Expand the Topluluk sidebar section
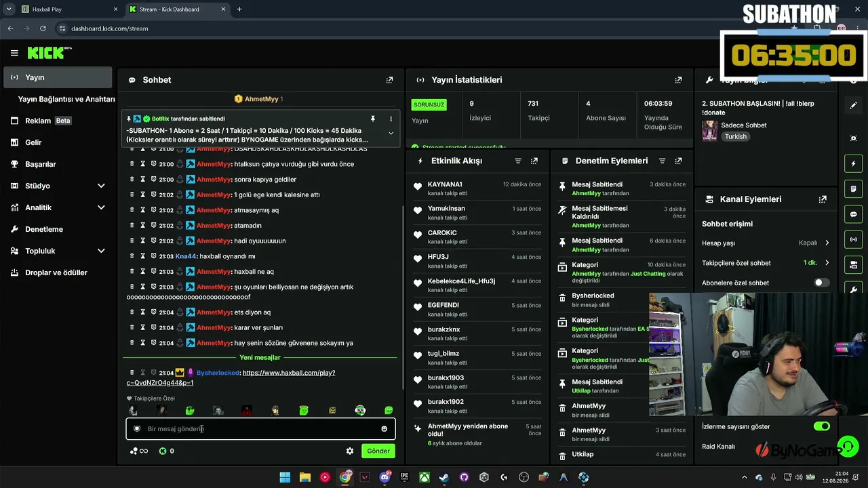The height and width of the screenshot is (488, 868). point(101,251)
